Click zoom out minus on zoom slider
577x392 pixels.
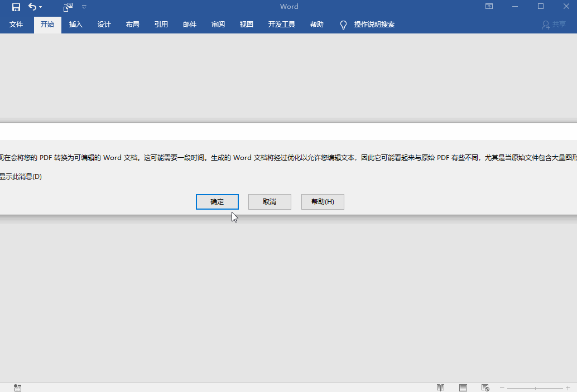[501, 388]
